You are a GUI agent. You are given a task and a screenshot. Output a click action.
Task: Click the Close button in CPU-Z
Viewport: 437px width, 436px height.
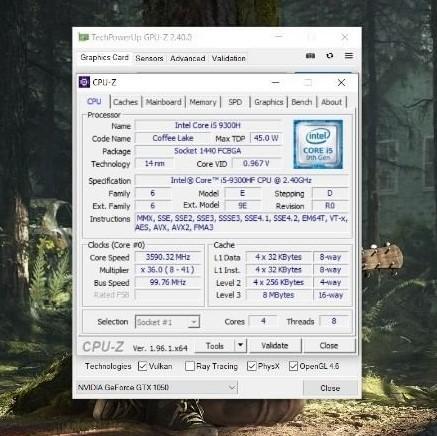[329, 346]
